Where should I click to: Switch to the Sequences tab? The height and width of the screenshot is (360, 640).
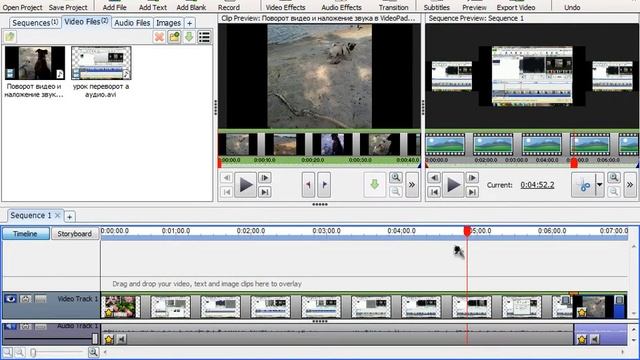(35, 23)
